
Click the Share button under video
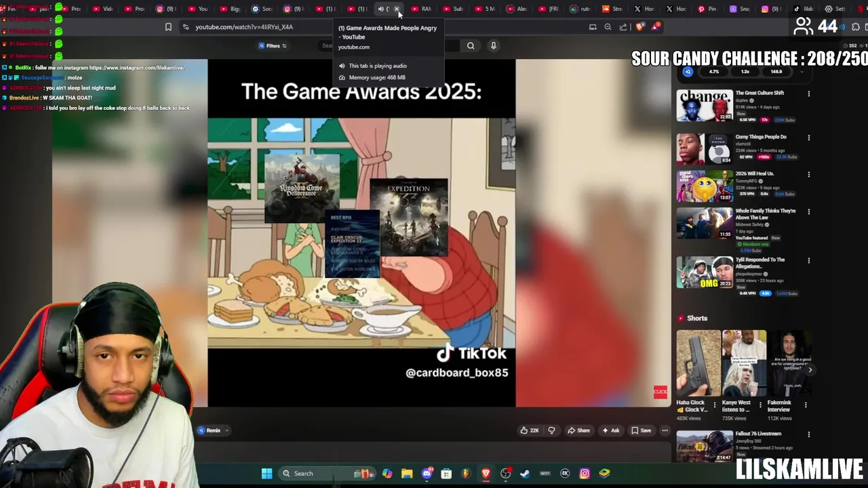[578, 430]
